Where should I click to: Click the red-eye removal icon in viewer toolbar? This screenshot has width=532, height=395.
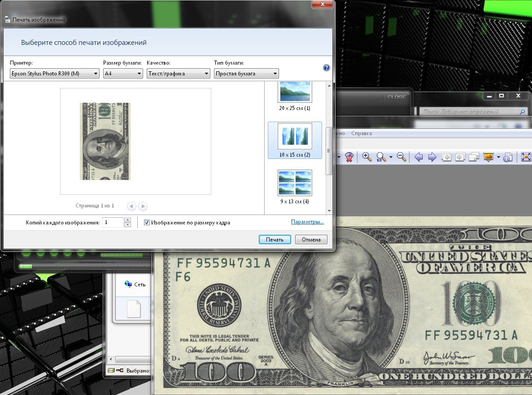(x=349, y=157)
